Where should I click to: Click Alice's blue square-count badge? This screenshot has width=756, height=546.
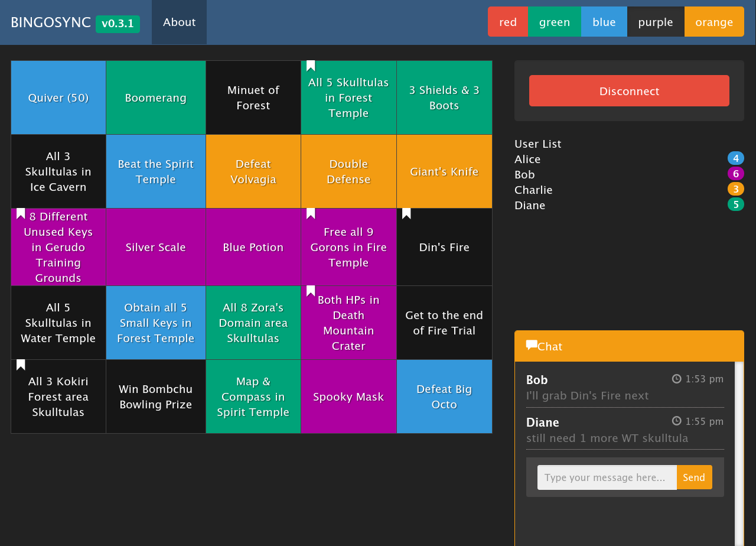[x=736, y=158]
